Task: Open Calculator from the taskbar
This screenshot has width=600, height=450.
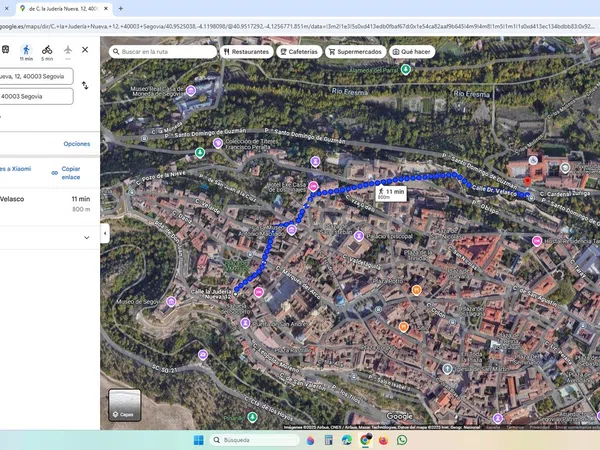Action: pos(328,440)
